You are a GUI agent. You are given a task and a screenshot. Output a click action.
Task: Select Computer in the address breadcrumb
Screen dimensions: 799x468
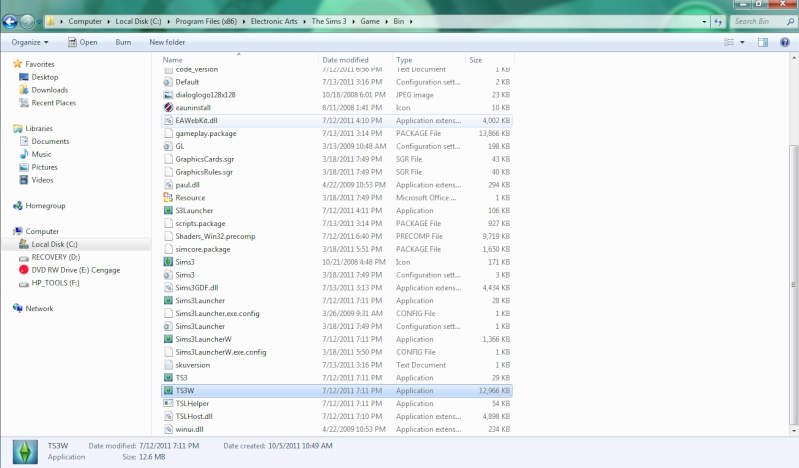[x=85, y=21]
